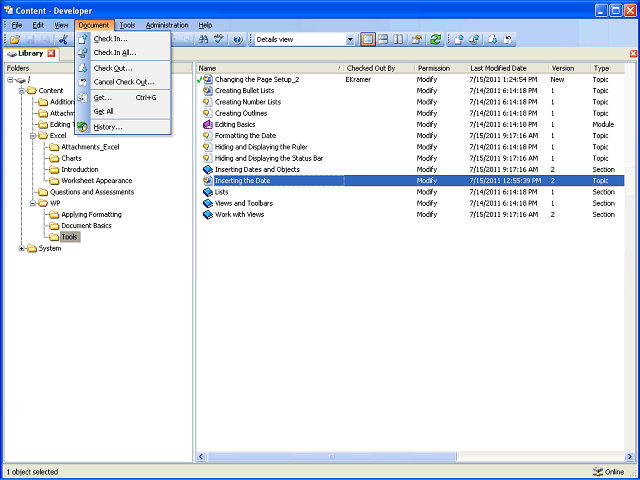
Task: Open the Details view dropdown
Action: pyautogui.click(x=350, y=40)
